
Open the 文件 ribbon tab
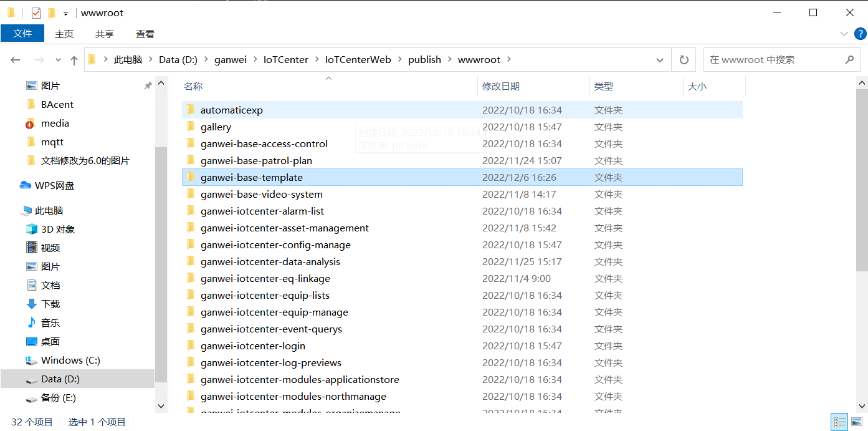(22, 34)
